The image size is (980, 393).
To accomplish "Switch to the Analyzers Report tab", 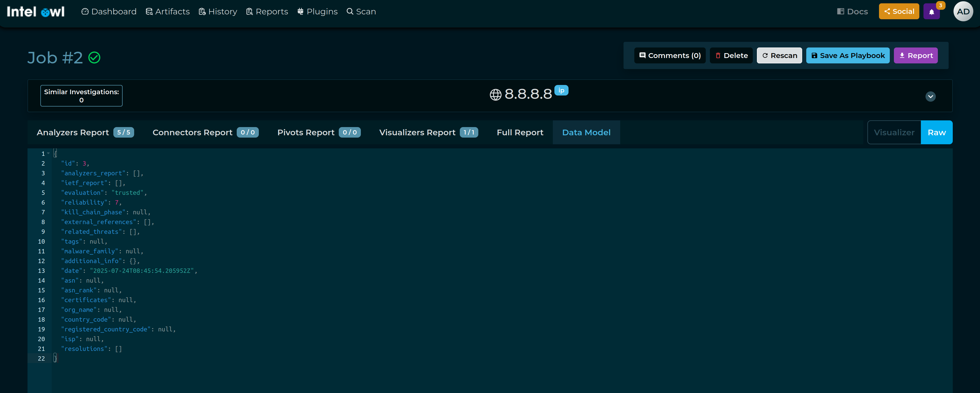I will [85, 132].
